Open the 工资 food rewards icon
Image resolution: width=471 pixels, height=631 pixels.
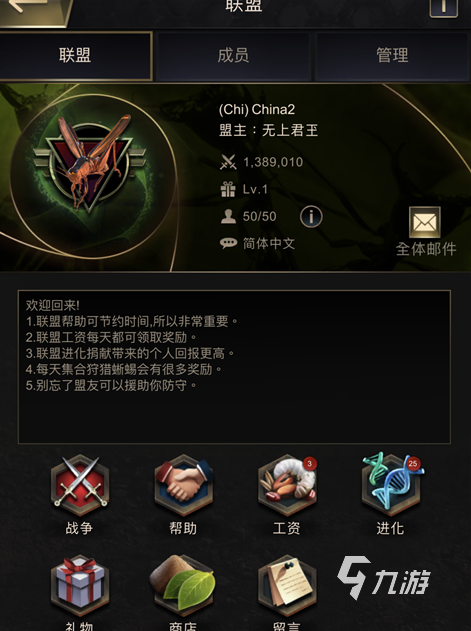pos(287,486)
